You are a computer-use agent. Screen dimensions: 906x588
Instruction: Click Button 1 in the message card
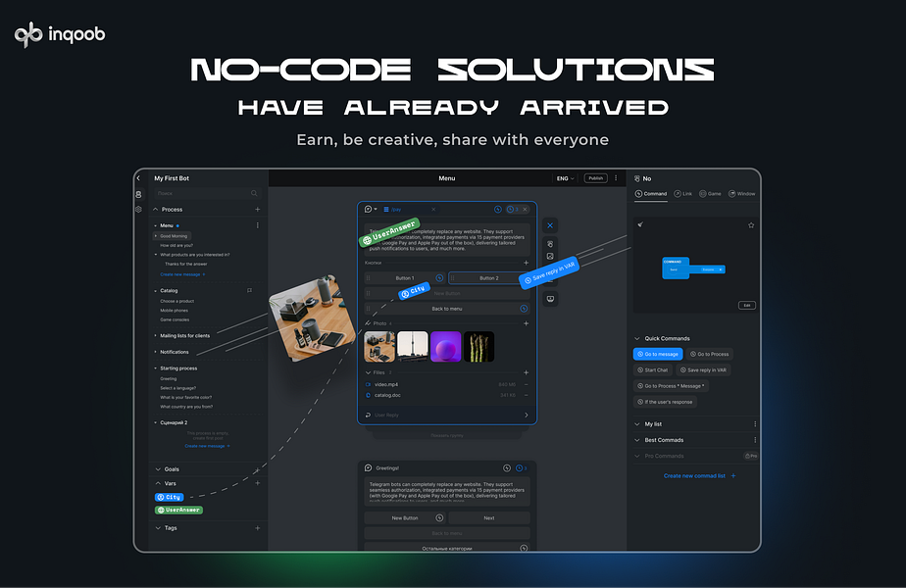click(x=404, y=277)
